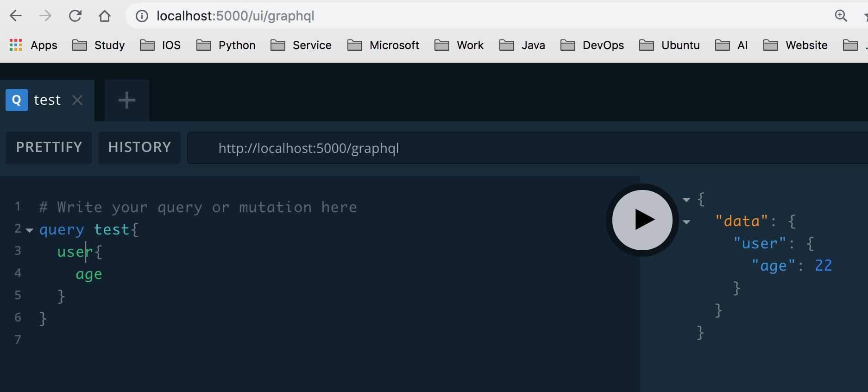The image size is (868, 392).
Task: Open the Study bookmarks folder
Action: tap(99, 45)
